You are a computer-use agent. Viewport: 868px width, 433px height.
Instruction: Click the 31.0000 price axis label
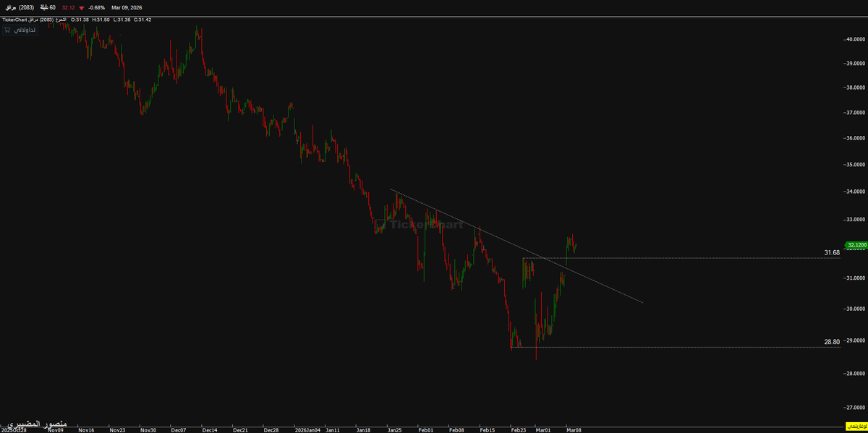pyautogui.click(x=855, y=278)
